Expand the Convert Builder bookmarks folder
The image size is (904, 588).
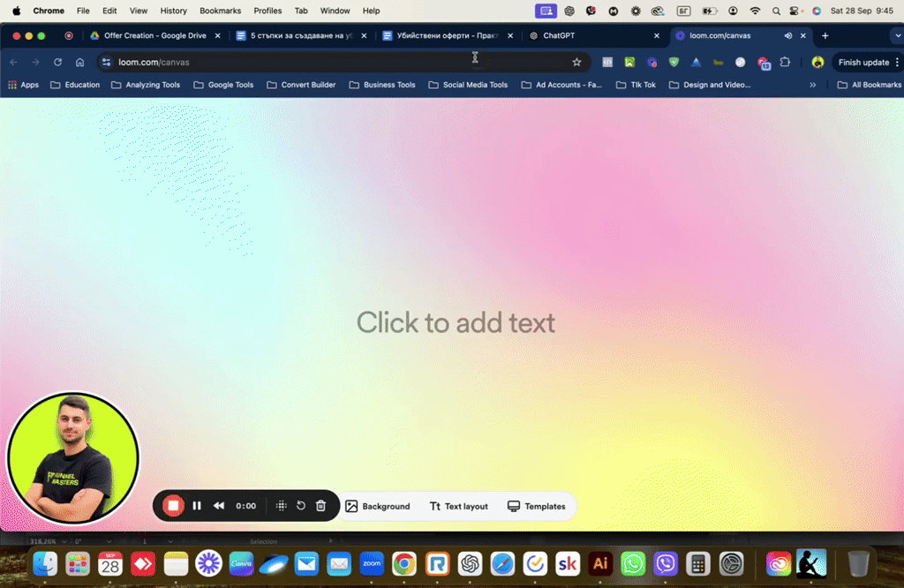point(301,85)
